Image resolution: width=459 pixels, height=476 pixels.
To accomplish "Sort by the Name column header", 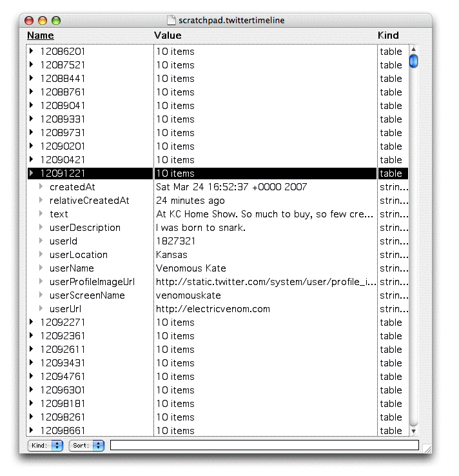I will tap(41, 35).
